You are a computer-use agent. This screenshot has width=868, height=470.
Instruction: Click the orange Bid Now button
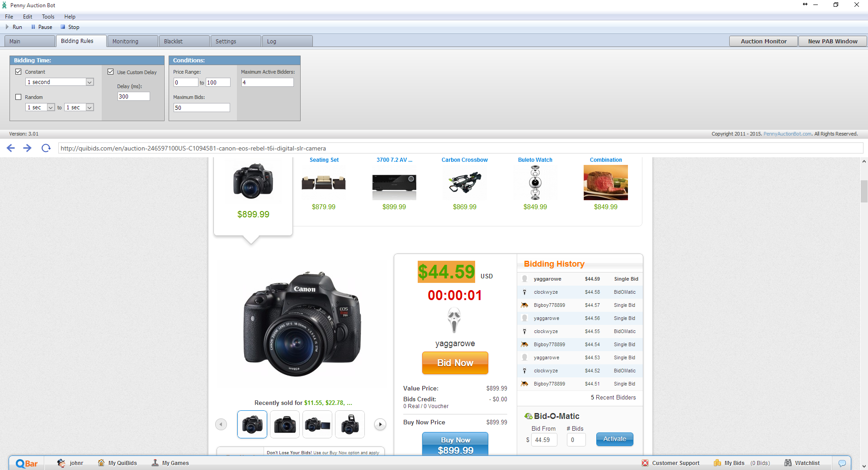click(x=455, y=363)
